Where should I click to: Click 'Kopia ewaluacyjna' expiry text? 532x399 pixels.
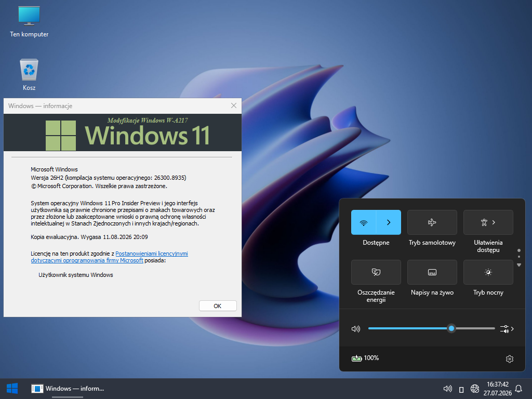point(89,237)
